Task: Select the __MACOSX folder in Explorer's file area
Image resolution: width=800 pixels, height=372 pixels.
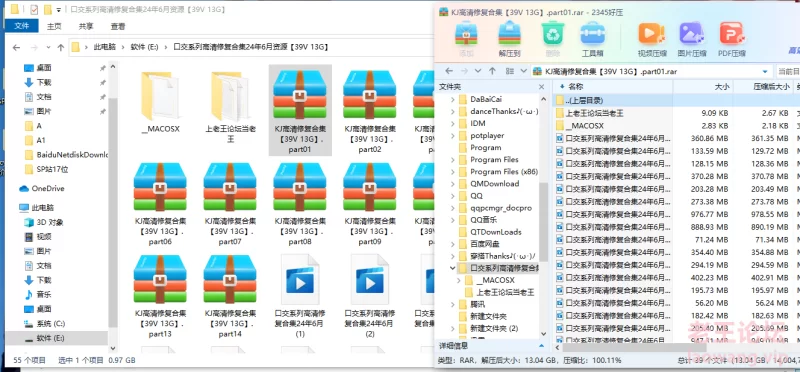Action: point(160,102)
